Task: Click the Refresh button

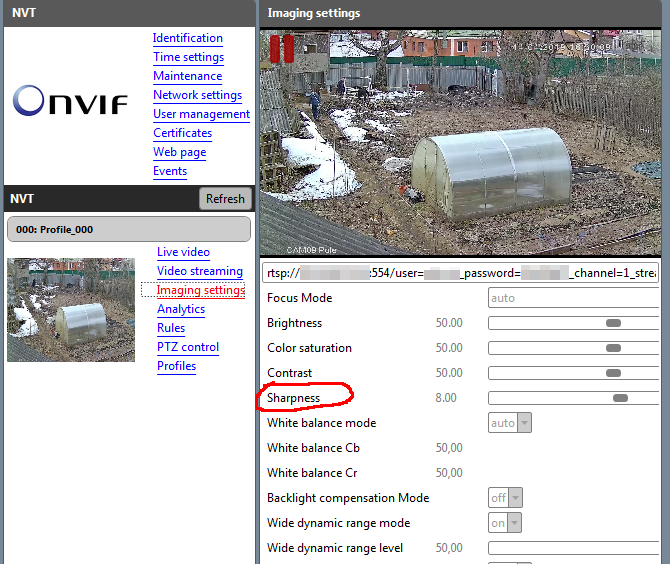Action: pos(225,198)
